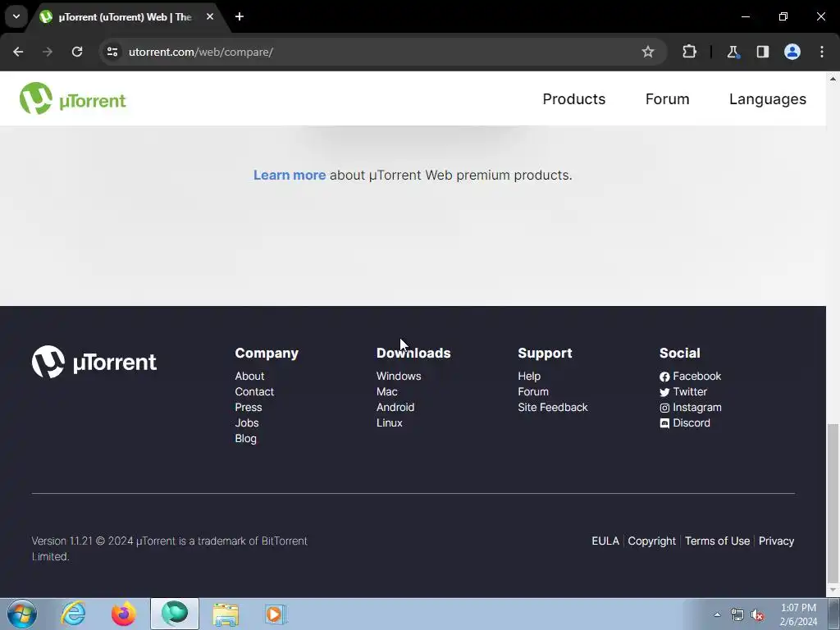
Task: Click the Show desktop button at the taskbar edge
Action: point(835,614)
